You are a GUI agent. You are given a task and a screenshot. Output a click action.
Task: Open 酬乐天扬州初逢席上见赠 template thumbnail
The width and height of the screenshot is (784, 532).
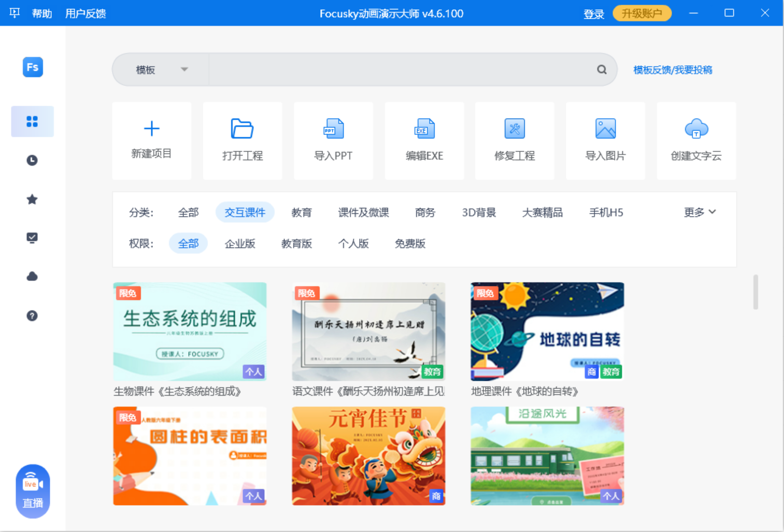pyautogui.click(x=368, y=332)
